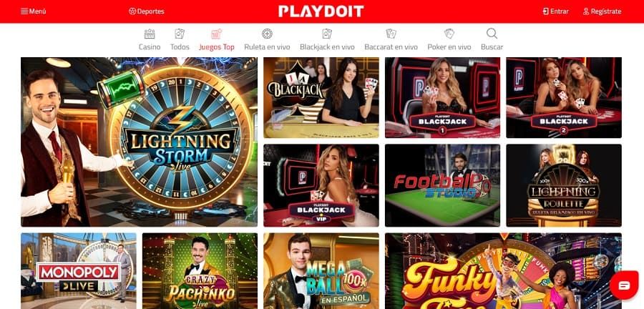Open Baccarat en vivo icon
This screenshot has width=644, height=309.
click(391, 34)
